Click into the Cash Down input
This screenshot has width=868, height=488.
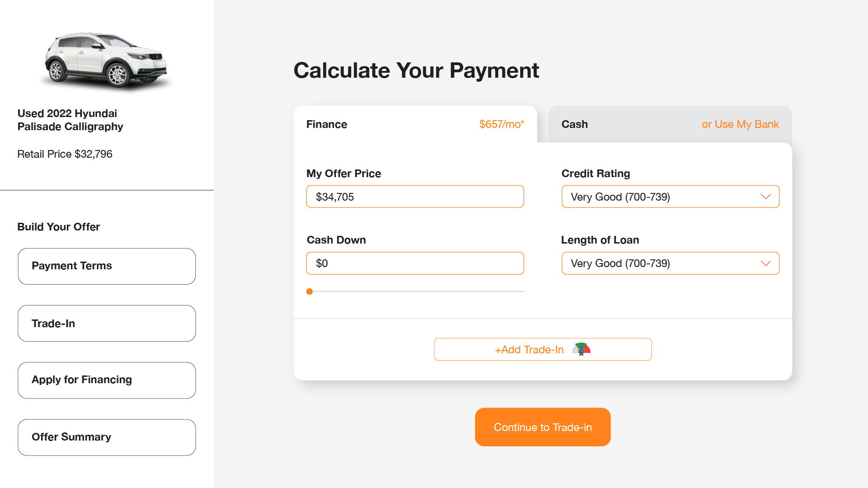click(x=415, y=263)
